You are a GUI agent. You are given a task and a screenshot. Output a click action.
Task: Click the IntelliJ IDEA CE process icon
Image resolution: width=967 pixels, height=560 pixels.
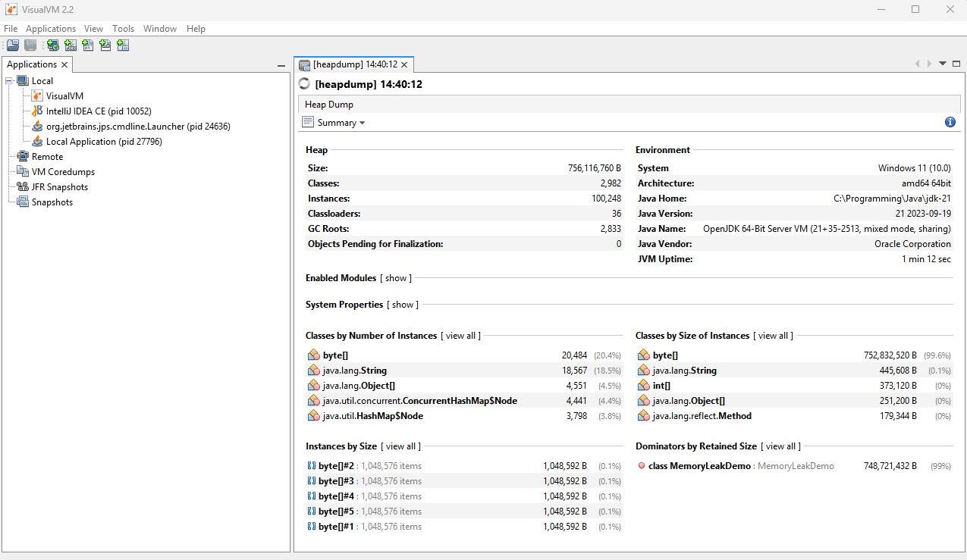point(36,111)
